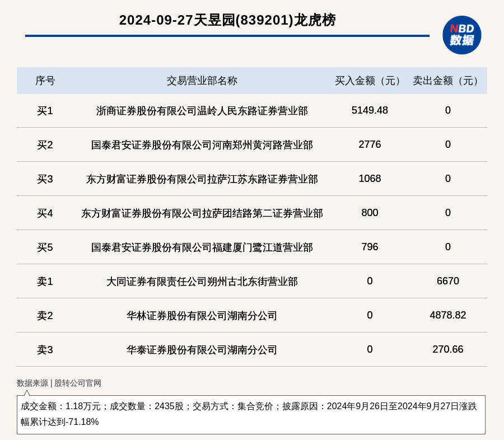
Task: Select the title 2024-09-27天昱园(839201)龙虎榜
Action: click(227, 20)
